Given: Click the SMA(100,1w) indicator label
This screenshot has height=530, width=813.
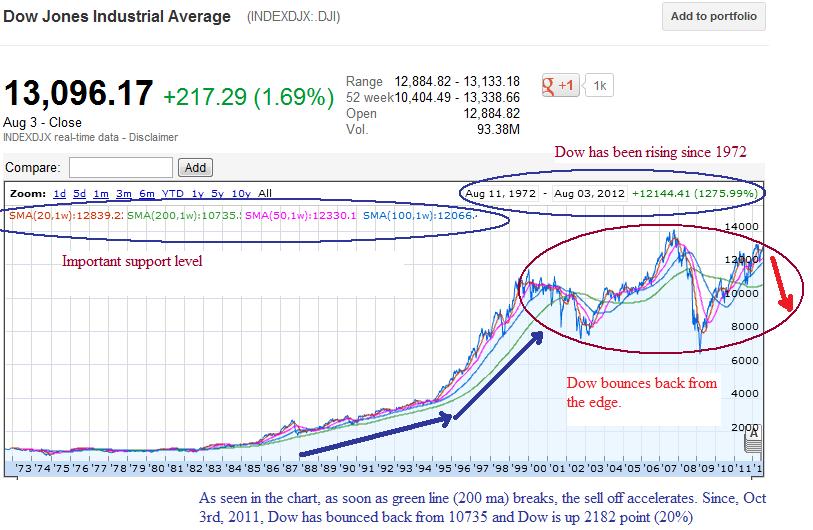Looking at the screenshot, I should pyautogui.click(x=419, y=215).
